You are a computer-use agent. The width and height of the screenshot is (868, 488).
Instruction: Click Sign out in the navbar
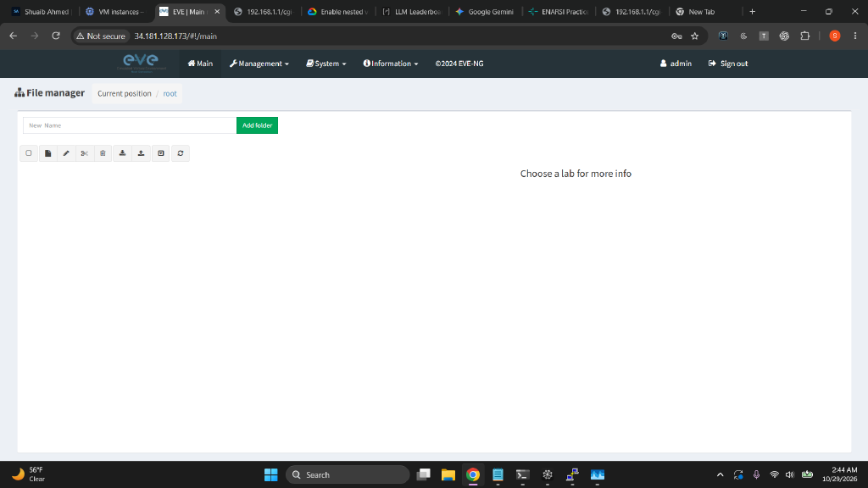(x=728, y=64)
